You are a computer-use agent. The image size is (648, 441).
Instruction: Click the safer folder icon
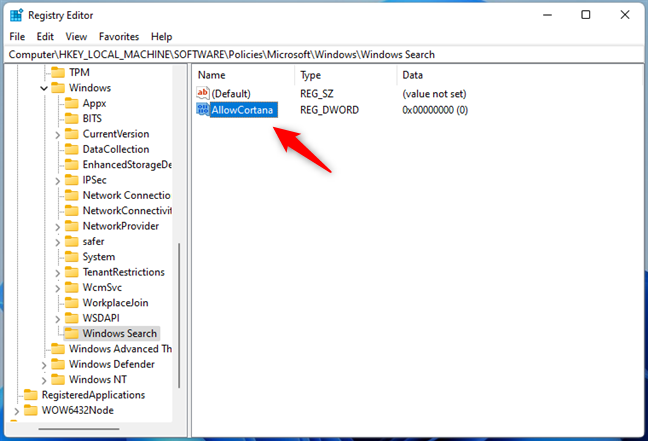coord(71,241)
